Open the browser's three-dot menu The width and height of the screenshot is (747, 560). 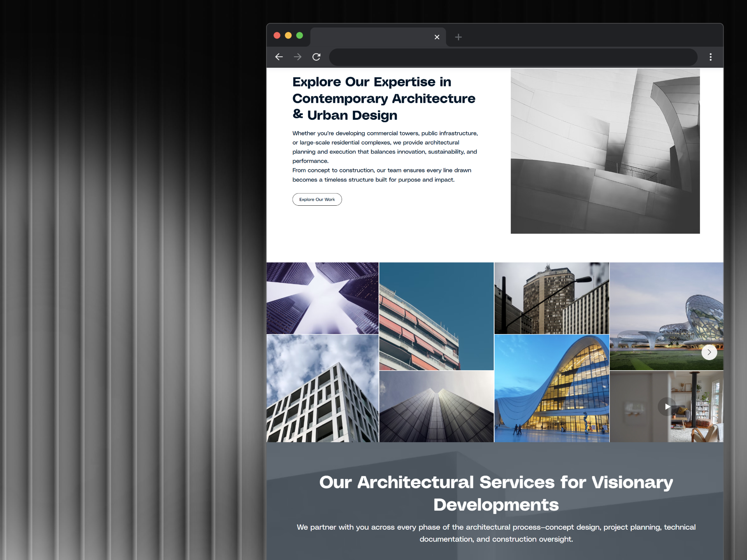coord(710,57)
